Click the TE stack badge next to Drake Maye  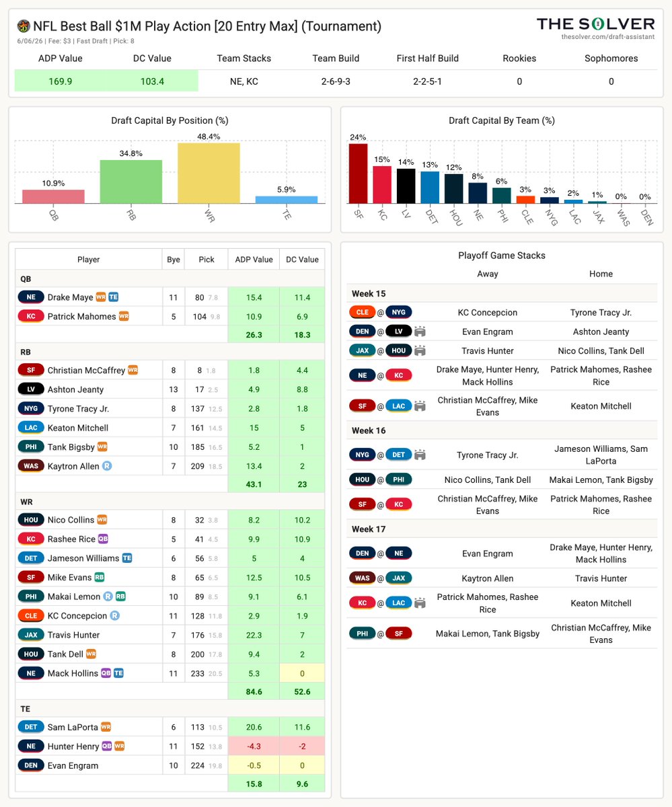pyautogui.click(x=114, y=297)
